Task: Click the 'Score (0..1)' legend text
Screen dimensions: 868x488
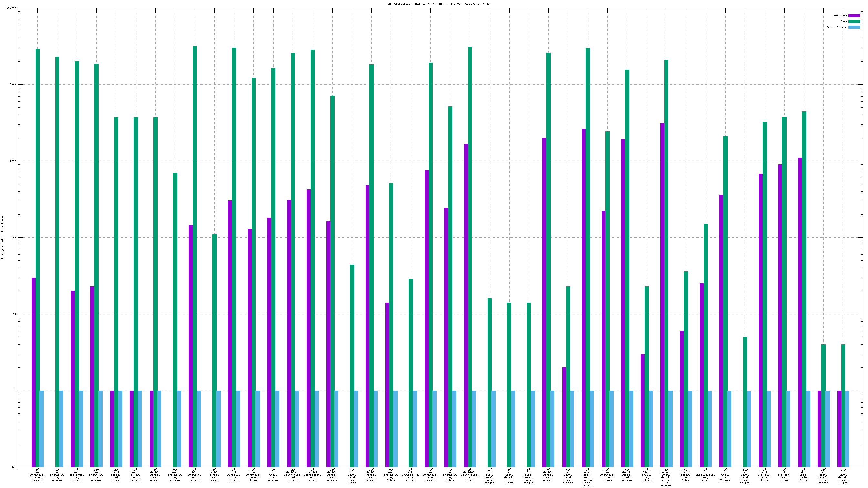Action: point(836,27)
